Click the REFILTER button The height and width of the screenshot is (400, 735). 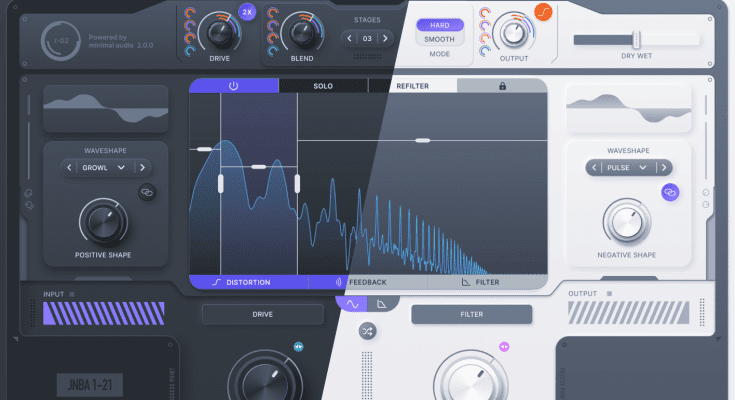[413, 86]
